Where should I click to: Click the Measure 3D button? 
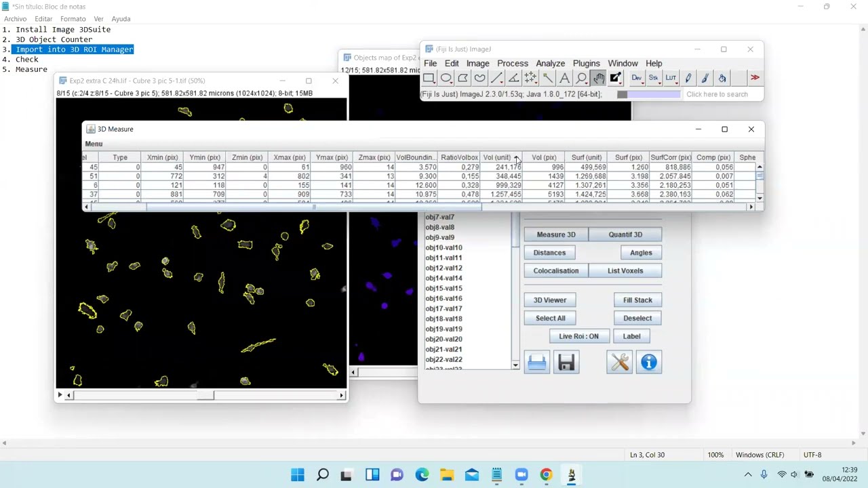(556, 235)
